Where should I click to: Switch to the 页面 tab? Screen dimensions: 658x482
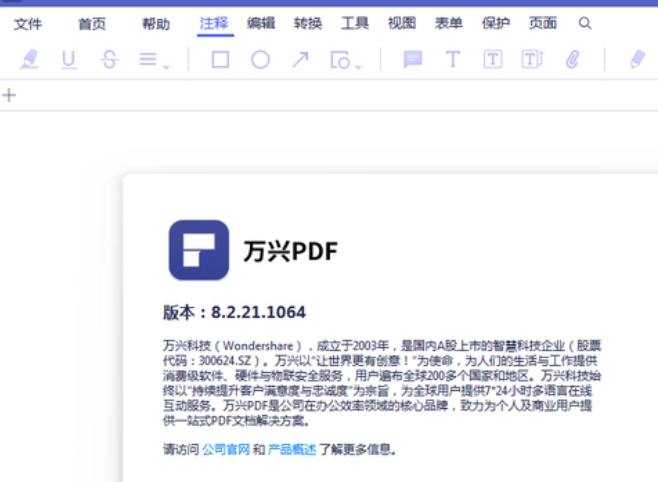tap(543, 23)
